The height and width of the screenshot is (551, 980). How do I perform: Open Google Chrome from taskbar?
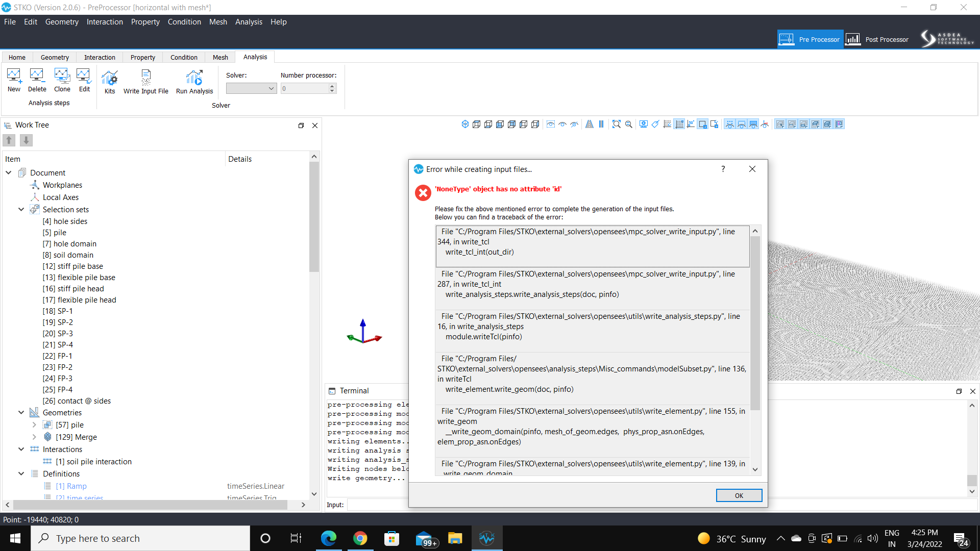click(360, 538)
